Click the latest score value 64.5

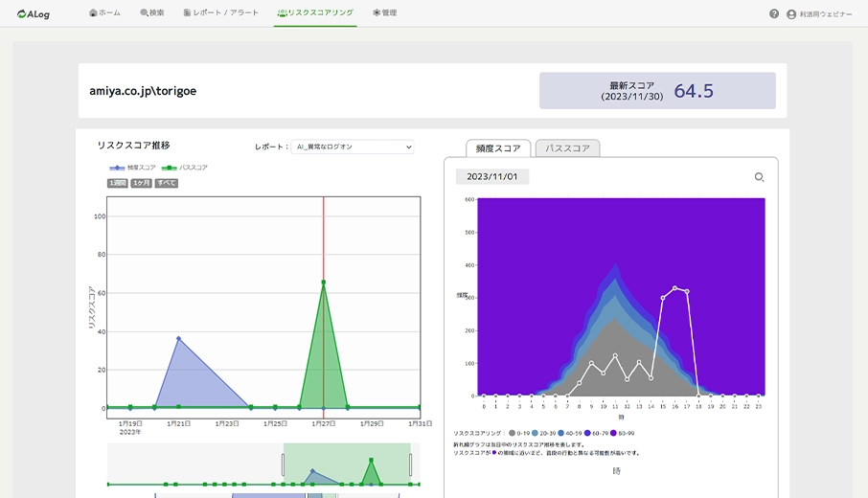pos(694,91)
